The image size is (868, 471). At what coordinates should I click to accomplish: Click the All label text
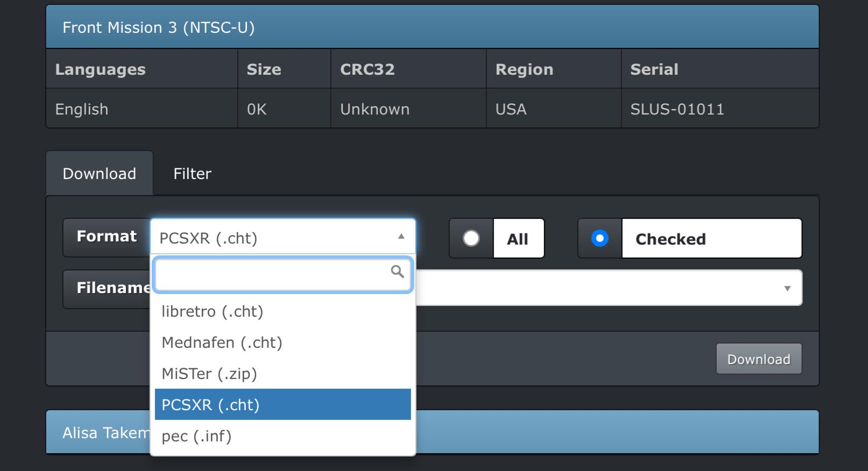pyautogui.click(x=518, y=239)
